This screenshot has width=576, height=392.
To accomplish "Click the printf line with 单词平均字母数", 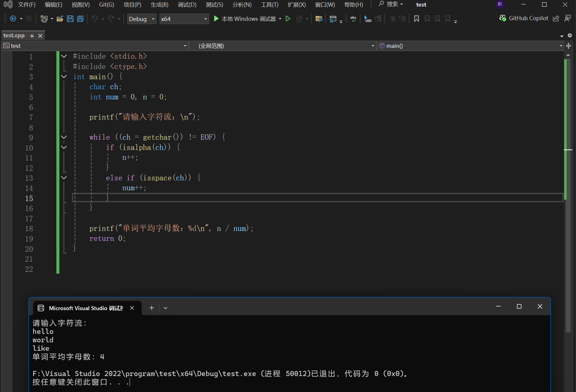I will 171,229.
